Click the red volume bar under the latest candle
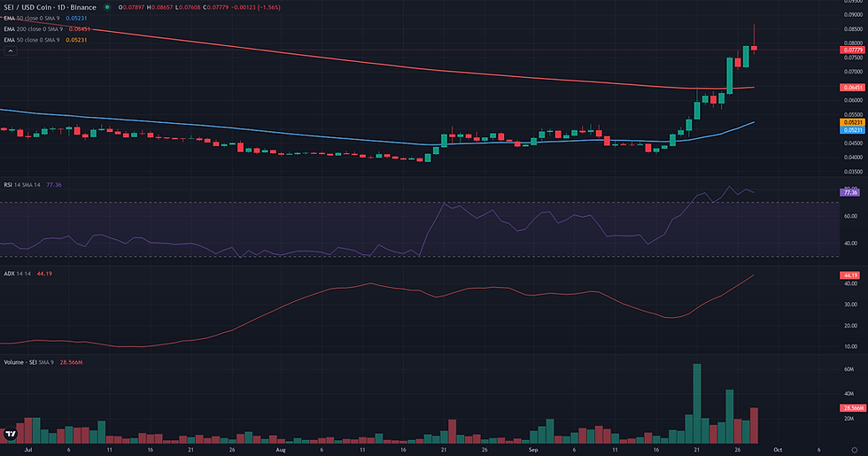Screen dimensions: 868x456 pyautogui.click(x=754, y=426)
